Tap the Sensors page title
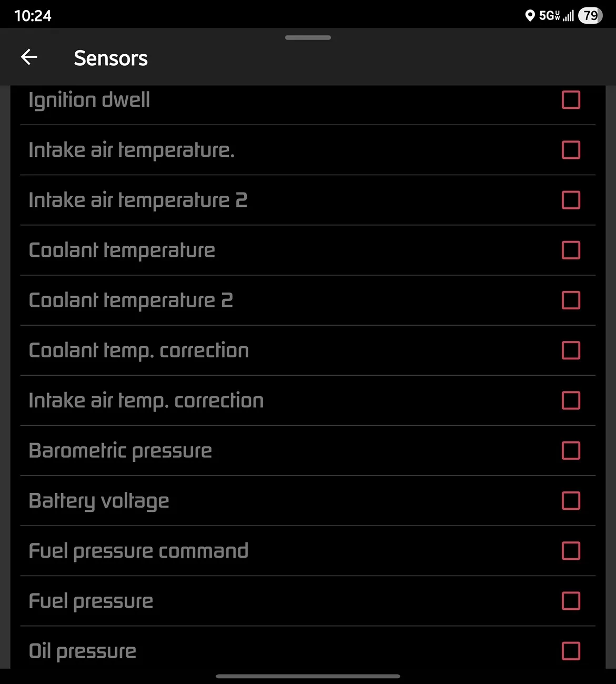Screen dimensions: 616x684 (110, 58)
